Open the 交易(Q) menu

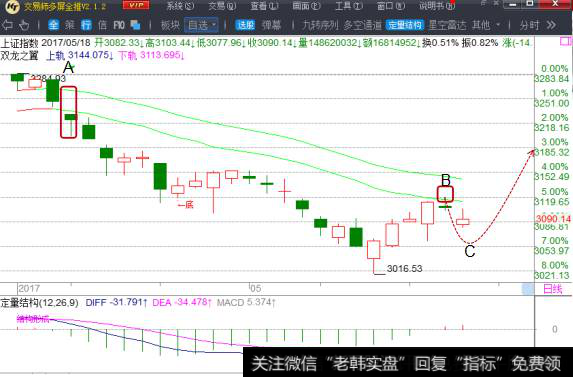[x=223, y=6]
